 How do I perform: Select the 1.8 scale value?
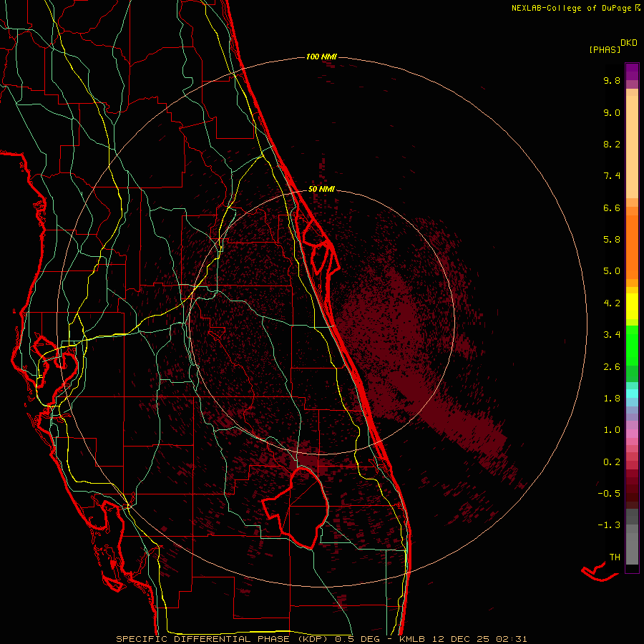(612, 399)
